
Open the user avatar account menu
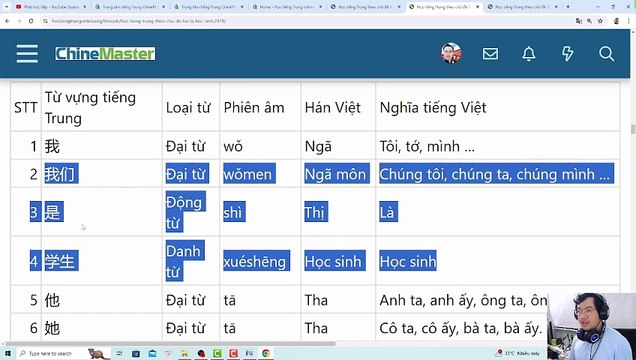tap(451, 53)
